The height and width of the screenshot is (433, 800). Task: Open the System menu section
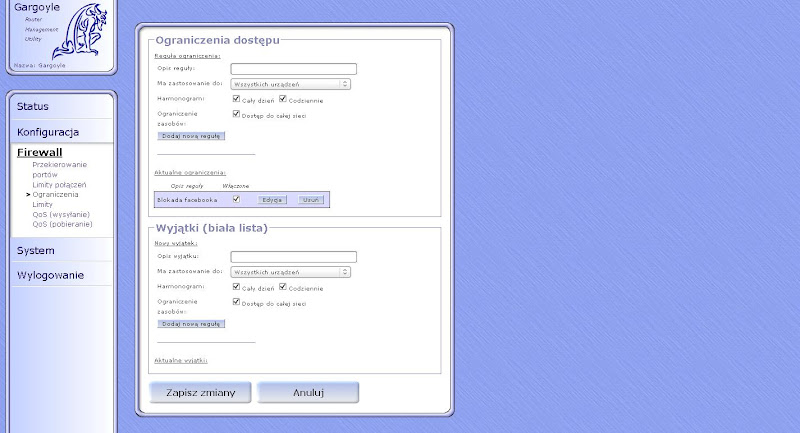tap(36, 250)
